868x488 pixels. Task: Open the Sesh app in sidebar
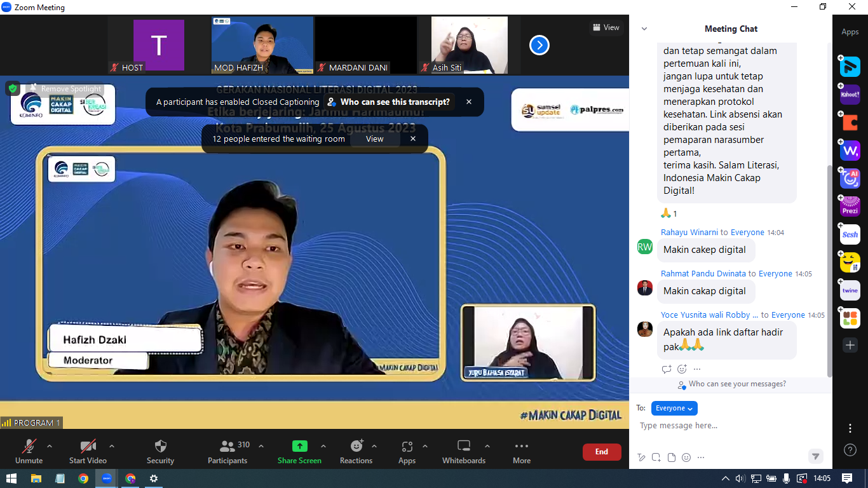coord(850,234)
